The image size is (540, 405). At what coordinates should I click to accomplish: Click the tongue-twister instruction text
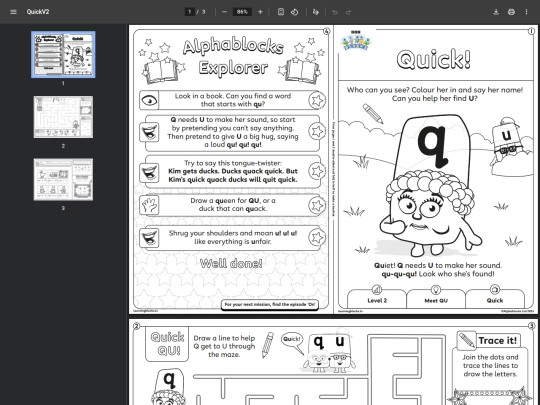(233, 171)
